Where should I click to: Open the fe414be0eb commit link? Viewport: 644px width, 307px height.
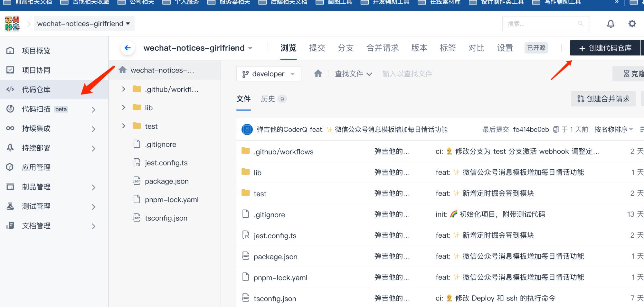point(531,130)
